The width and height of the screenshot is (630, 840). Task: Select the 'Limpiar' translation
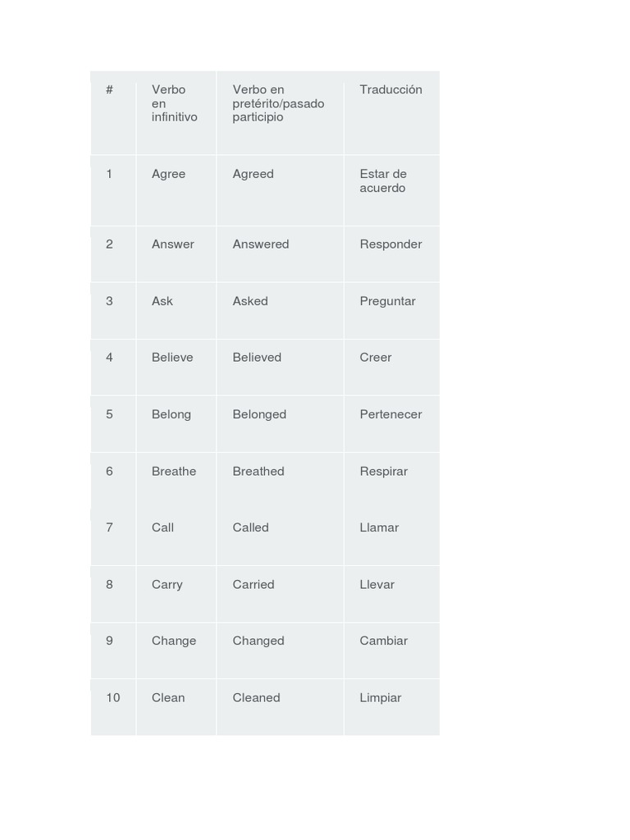380,698
